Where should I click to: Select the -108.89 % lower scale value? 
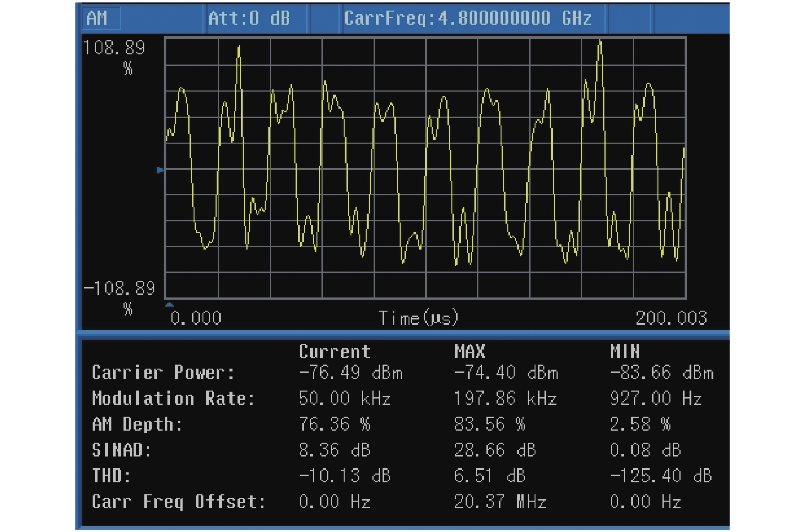pos(120,289)
